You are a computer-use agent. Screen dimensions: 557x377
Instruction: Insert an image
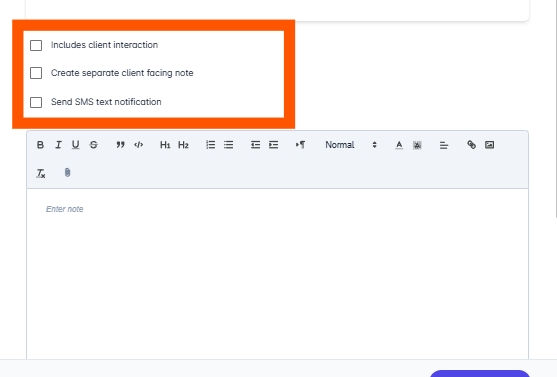490,145
